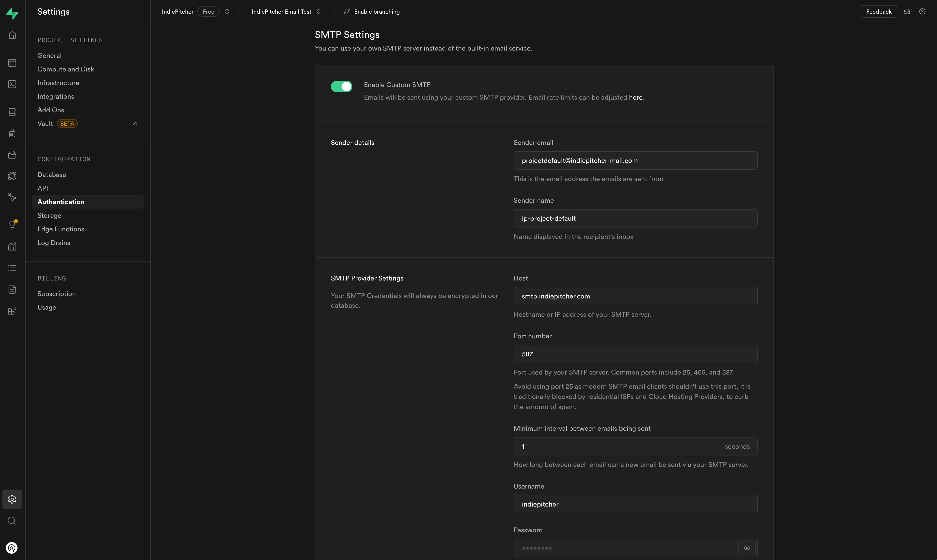Click the Supabase logo

tap(12, 13)
